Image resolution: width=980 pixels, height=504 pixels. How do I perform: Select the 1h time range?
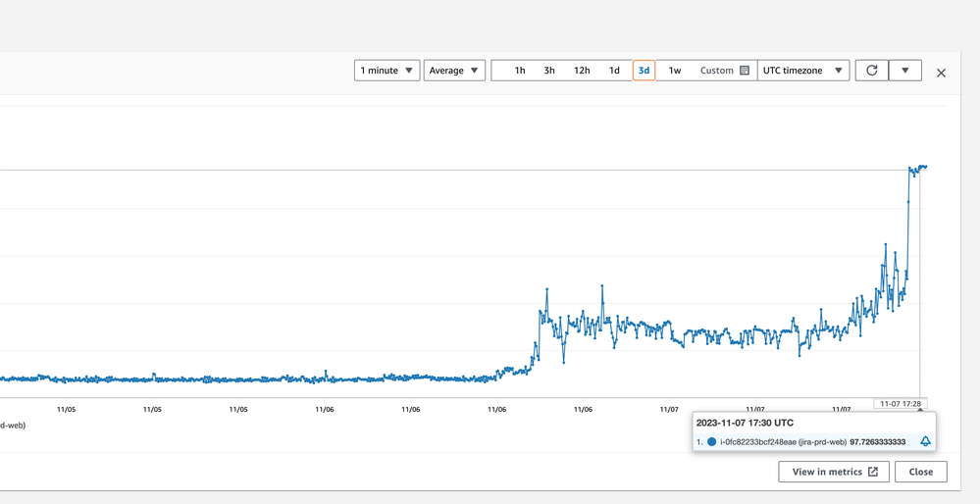(x=519, y=71)
